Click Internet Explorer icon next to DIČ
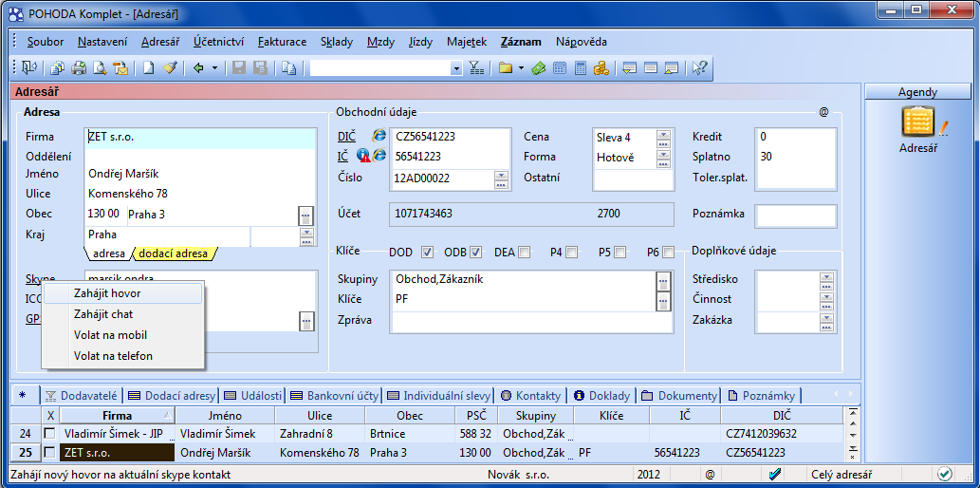980x488 pixels. coord(379,135)
